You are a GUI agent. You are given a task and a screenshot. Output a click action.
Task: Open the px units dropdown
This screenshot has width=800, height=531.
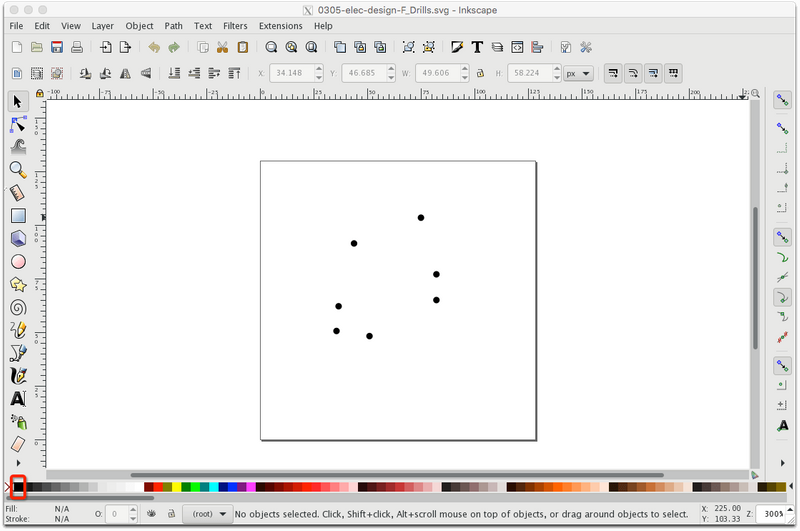click(578, 73)
